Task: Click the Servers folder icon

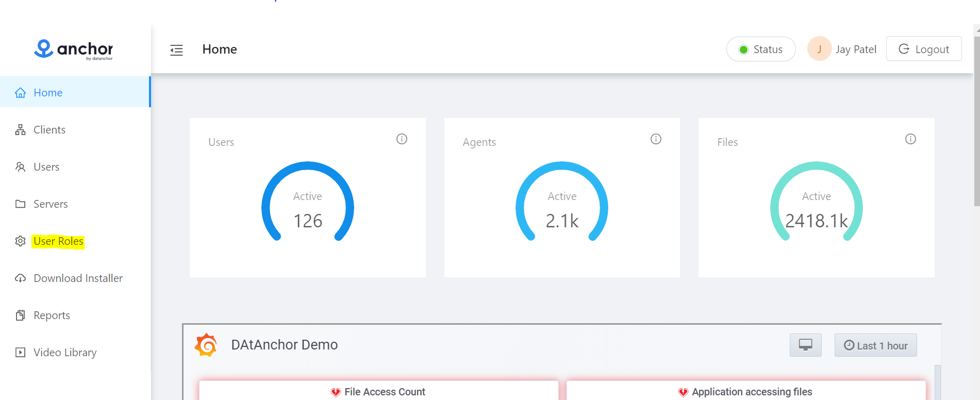Action: point(21,204)
